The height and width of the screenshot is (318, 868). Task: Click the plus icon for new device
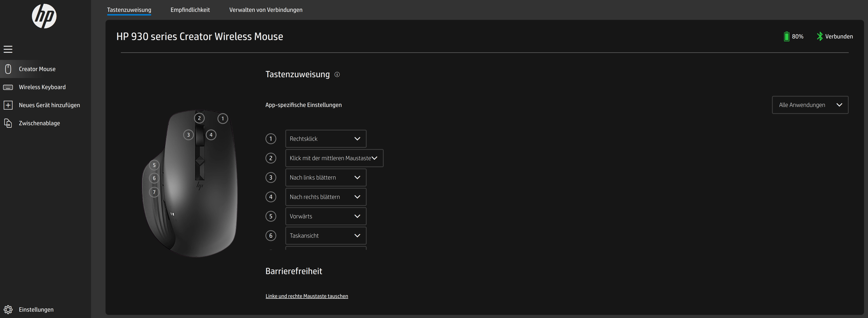pyautogui.click(x=8, y=105)
